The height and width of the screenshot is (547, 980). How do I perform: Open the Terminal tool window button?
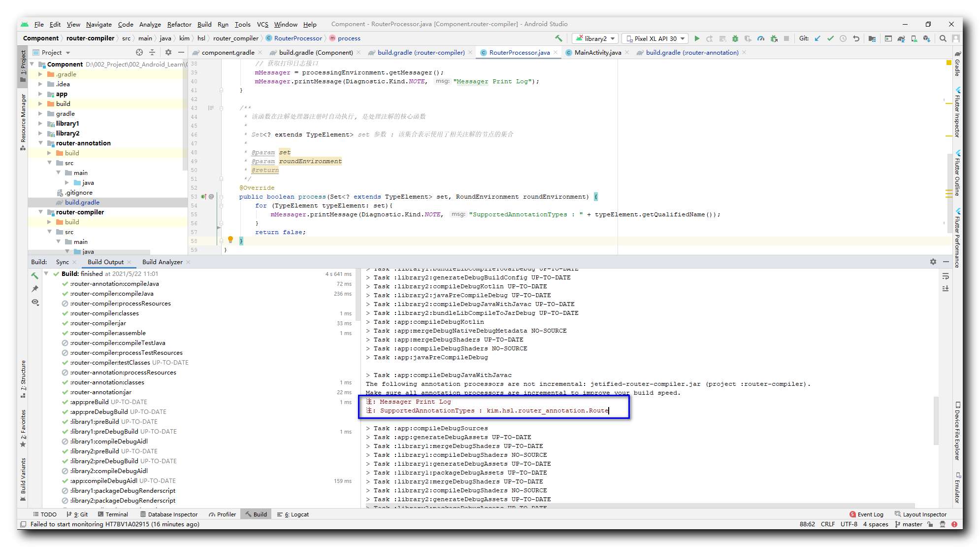(113, 514)
